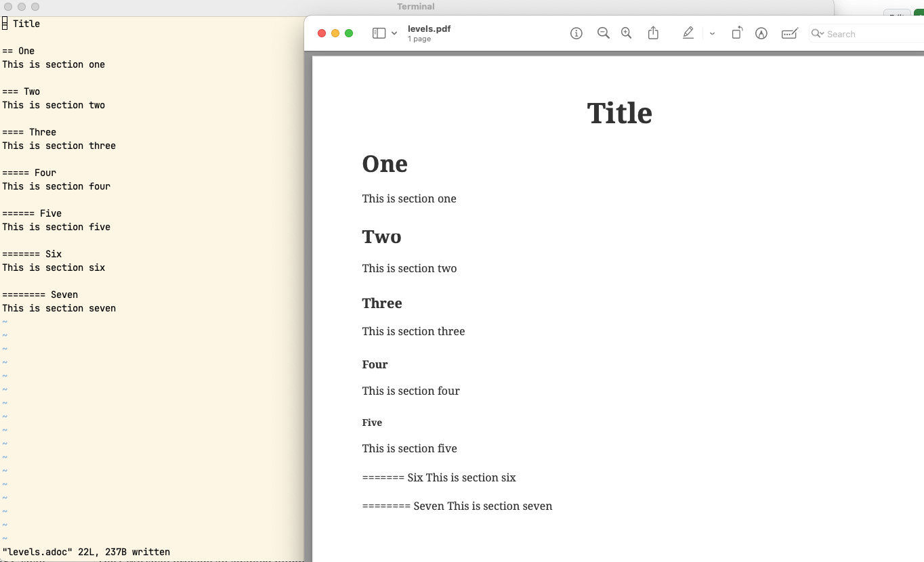Image resolution: width=924 pixels, height=562 pixels.
Task: Open search options magnifier dropdown
Action: (x=818, y=33)
